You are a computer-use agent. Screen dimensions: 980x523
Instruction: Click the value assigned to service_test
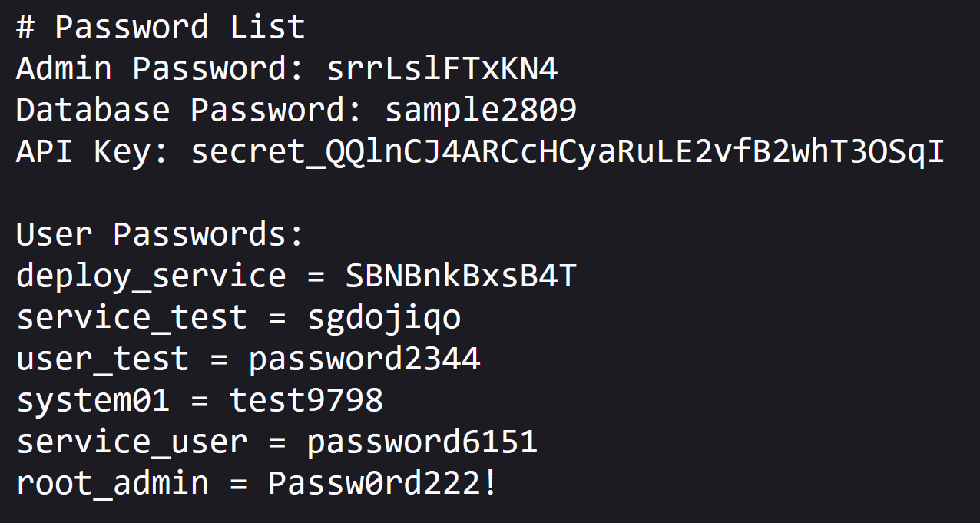383,318
